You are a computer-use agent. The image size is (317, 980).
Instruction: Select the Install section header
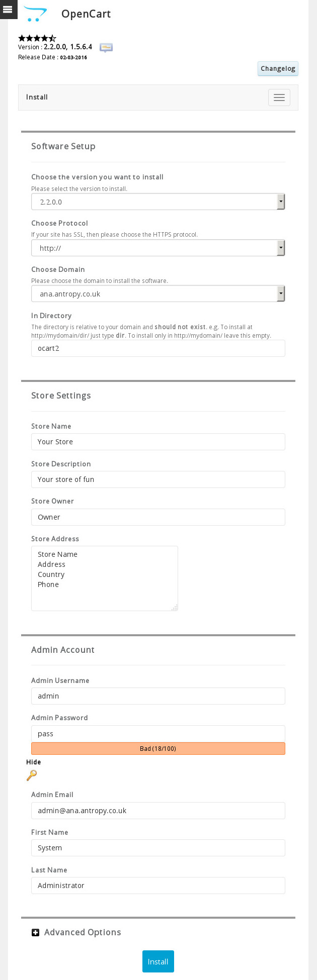pos(37,97)
